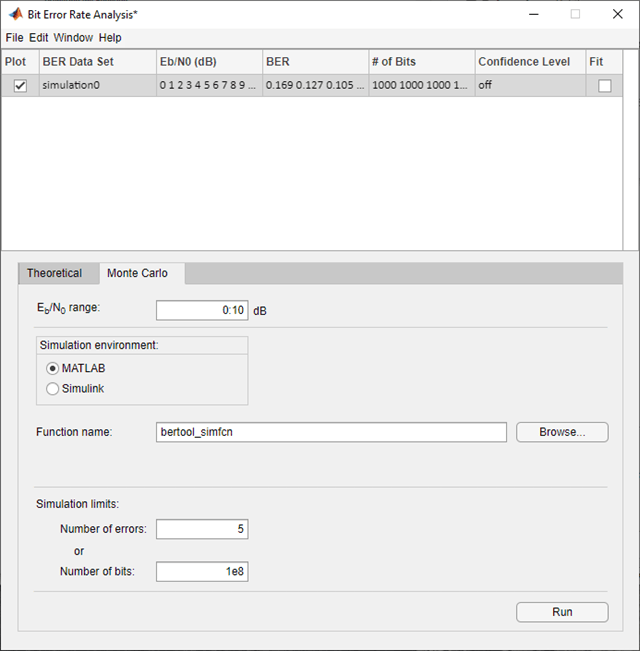Uncheck the Plot checkbox for simulation0

(20, 86)
